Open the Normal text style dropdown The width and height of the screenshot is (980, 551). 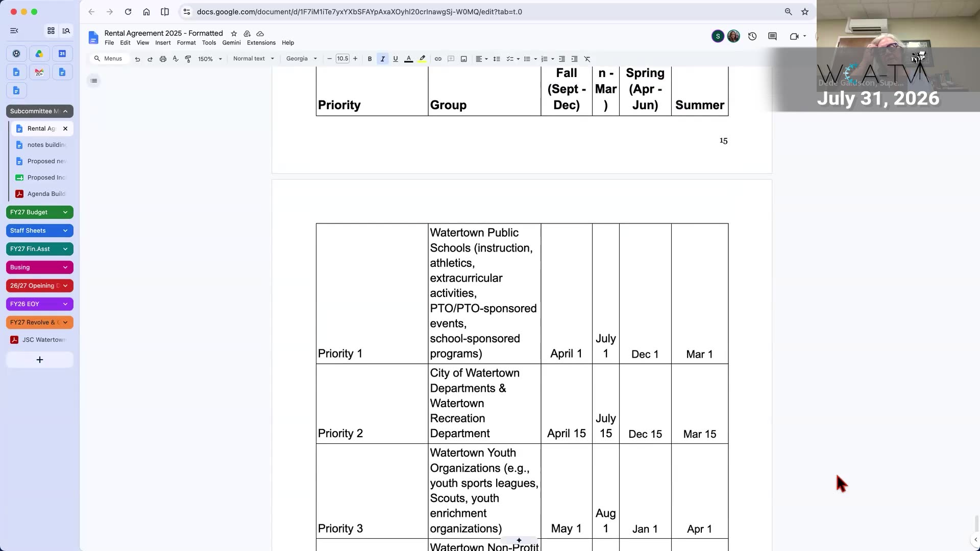254,59
